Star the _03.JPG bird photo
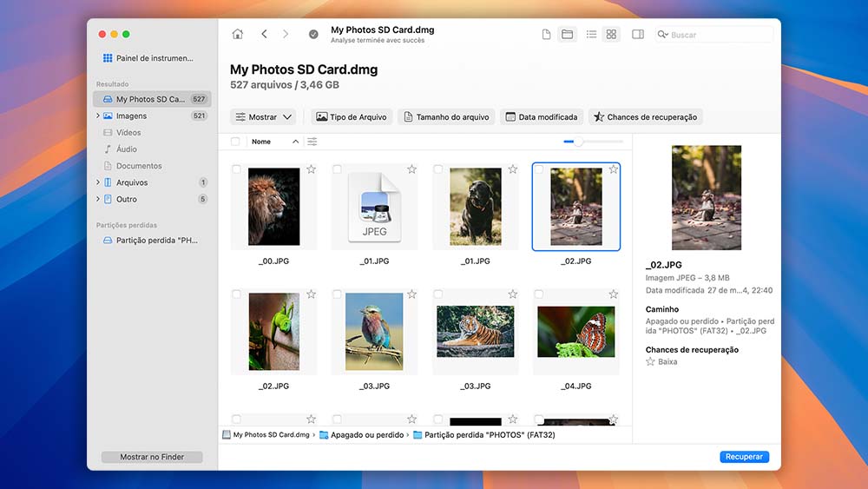868x489 pixels. click(x=411, y=294)
